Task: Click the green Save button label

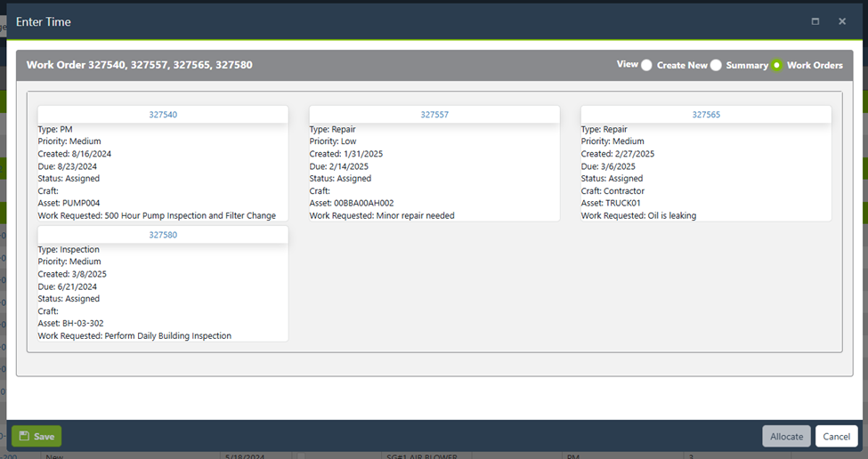Action: (44, 437)
